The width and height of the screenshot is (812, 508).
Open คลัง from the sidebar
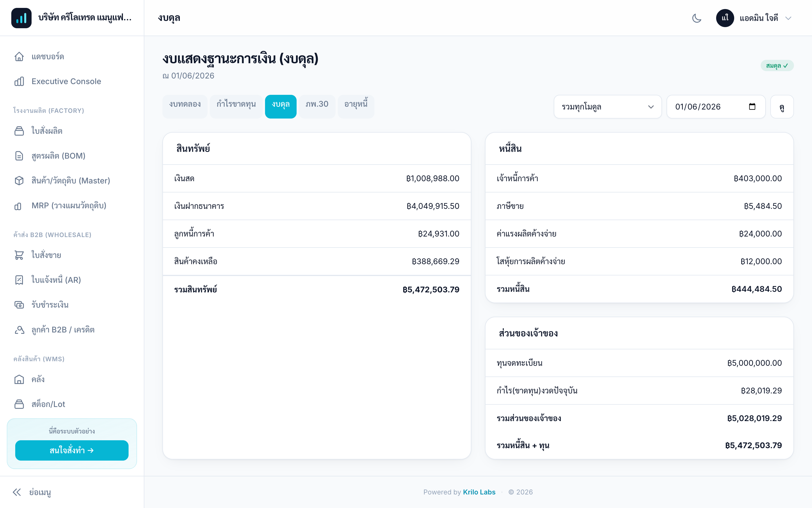click(x=72, y=379)
